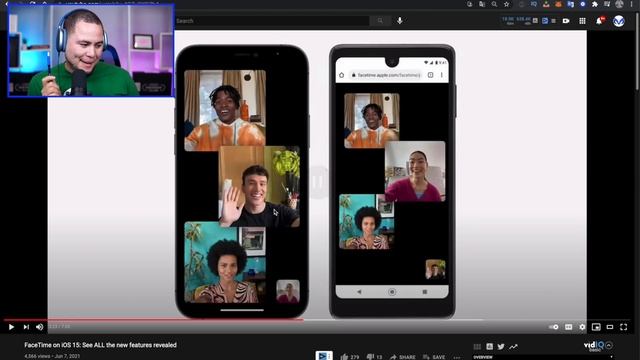
Task: Open the player settings gear
Action: point(582,327)
